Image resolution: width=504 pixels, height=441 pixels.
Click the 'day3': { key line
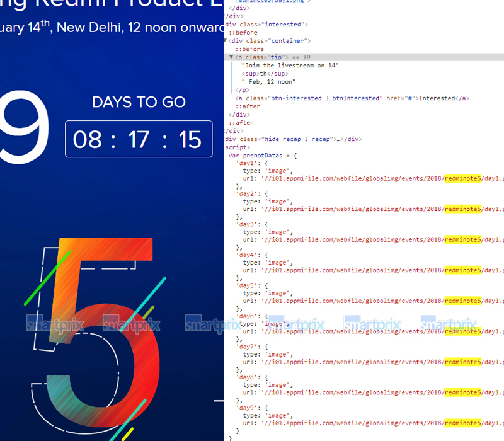pyautogui.click(x=253, y=224)
